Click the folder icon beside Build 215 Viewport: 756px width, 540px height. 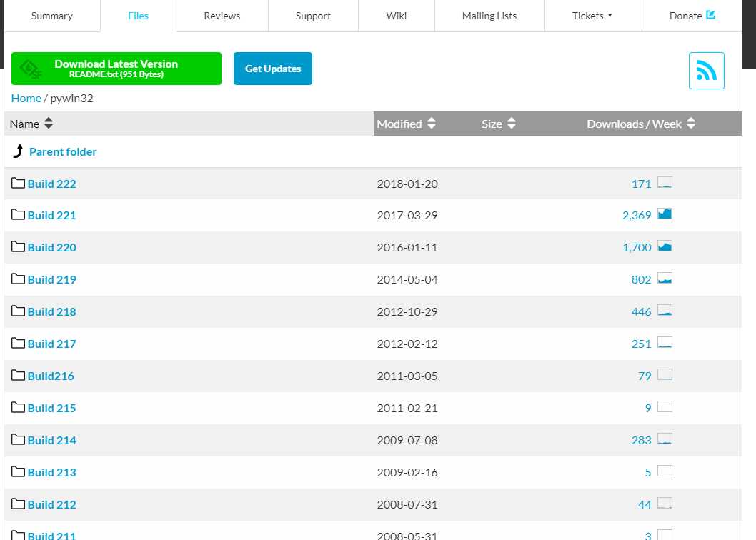pos(18,407)
